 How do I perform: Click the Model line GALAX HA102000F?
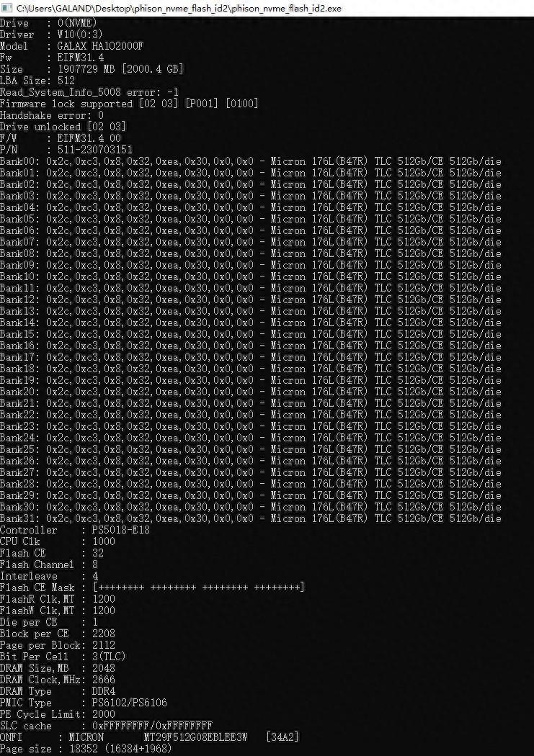coord(71,46)
